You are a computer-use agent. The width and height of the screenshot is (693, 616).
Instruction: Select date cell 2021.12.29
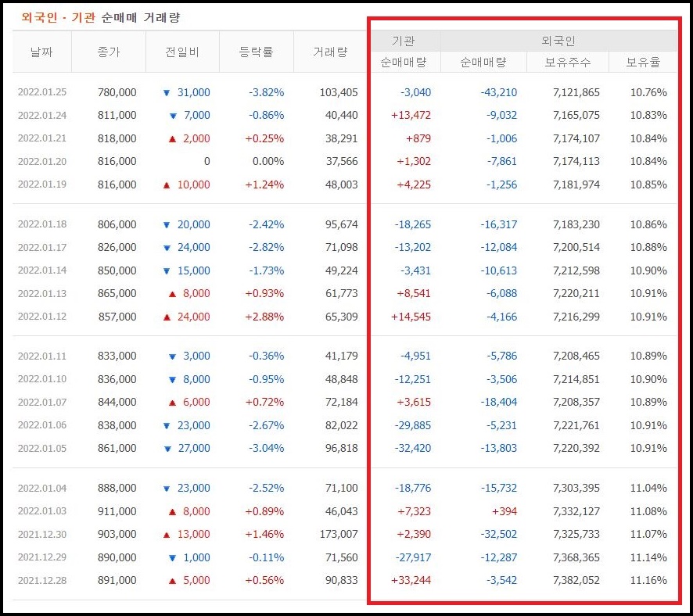pyautogui.click(x=42, y=557)
